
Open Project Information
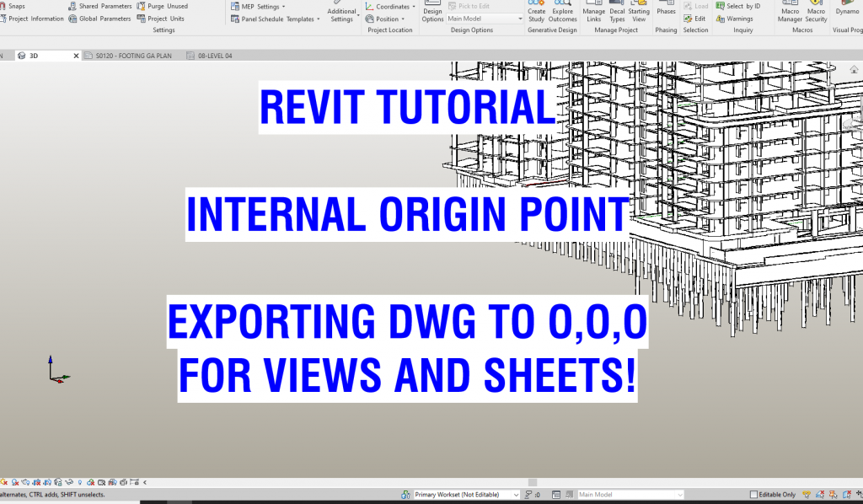(x=33, y=19)
